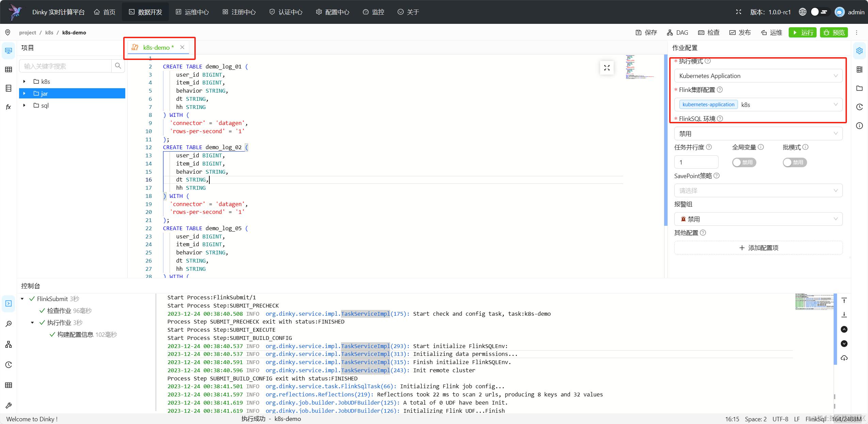This screenshot has height=424, width=868.
Task: Open the history clock icon in the right sidebar
Action: pyautogui.click(x=859, y=107)
